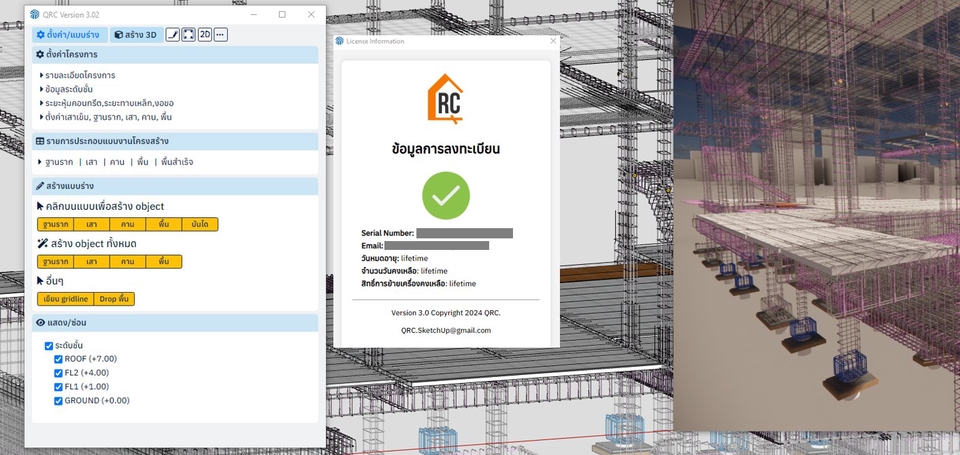The width and height of the screenshot is (960, 455).
Task: Click the เขียน gridline button
Action: click(66, 299)
